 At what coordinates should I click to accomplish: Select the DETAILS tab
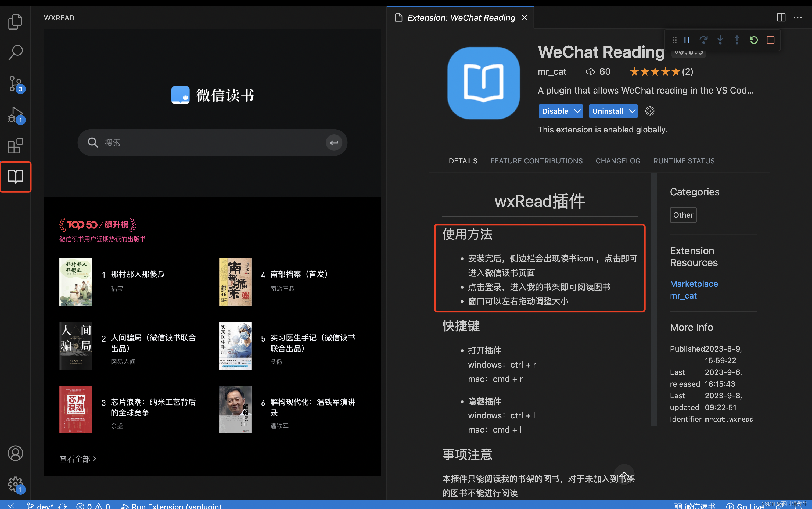(463, 161)
